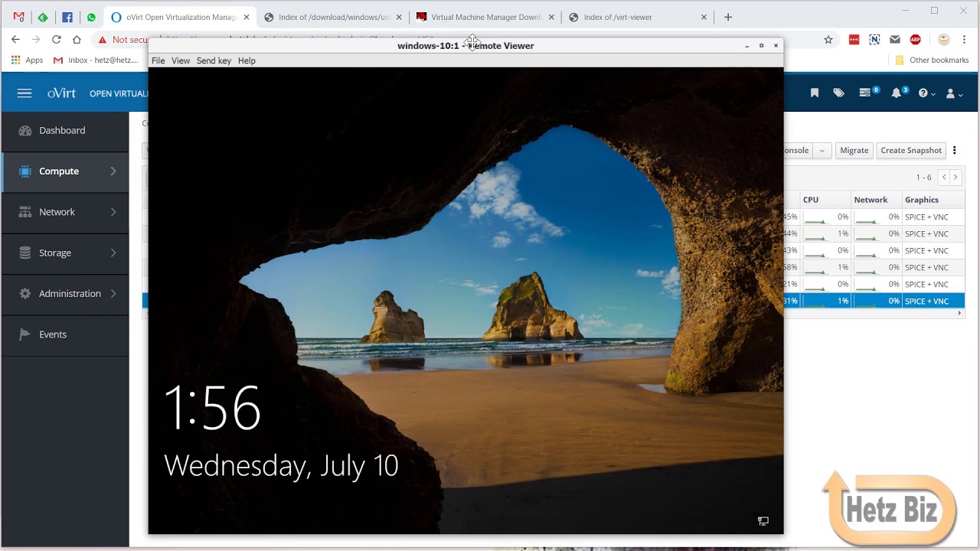
Task: Reload the browser page
Action: [x=56, y=39]
